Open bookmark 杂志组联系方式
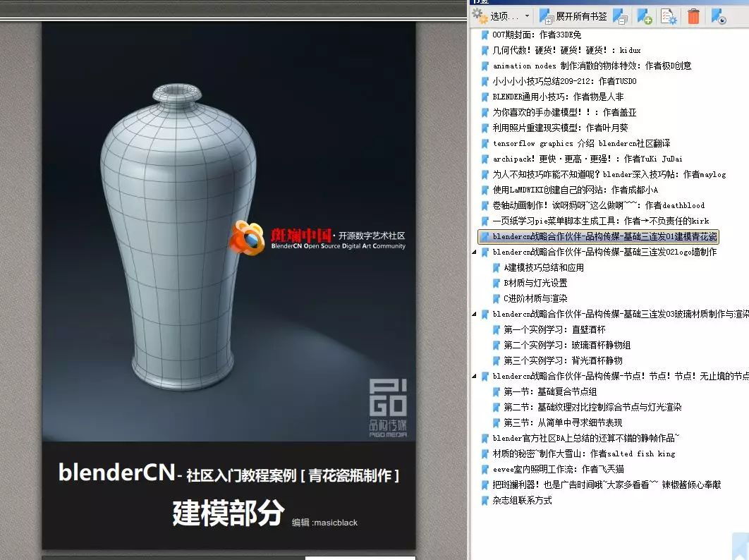749x560 pixels. (522, 500)
